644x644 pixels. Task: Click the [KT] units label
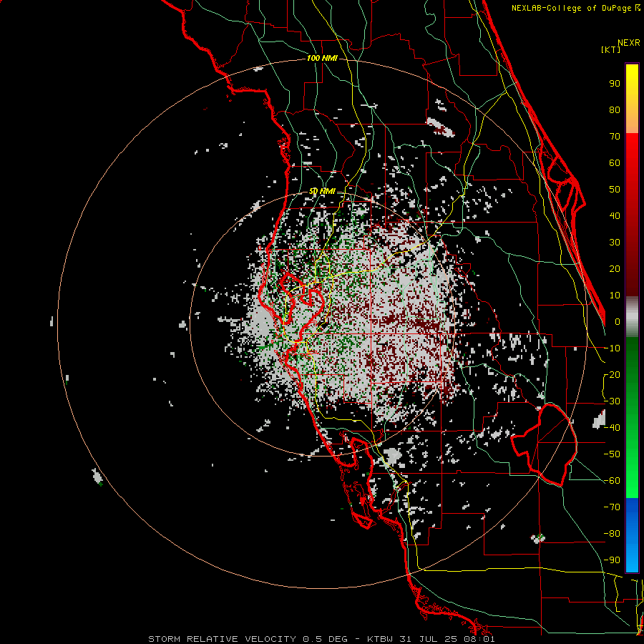611,49
